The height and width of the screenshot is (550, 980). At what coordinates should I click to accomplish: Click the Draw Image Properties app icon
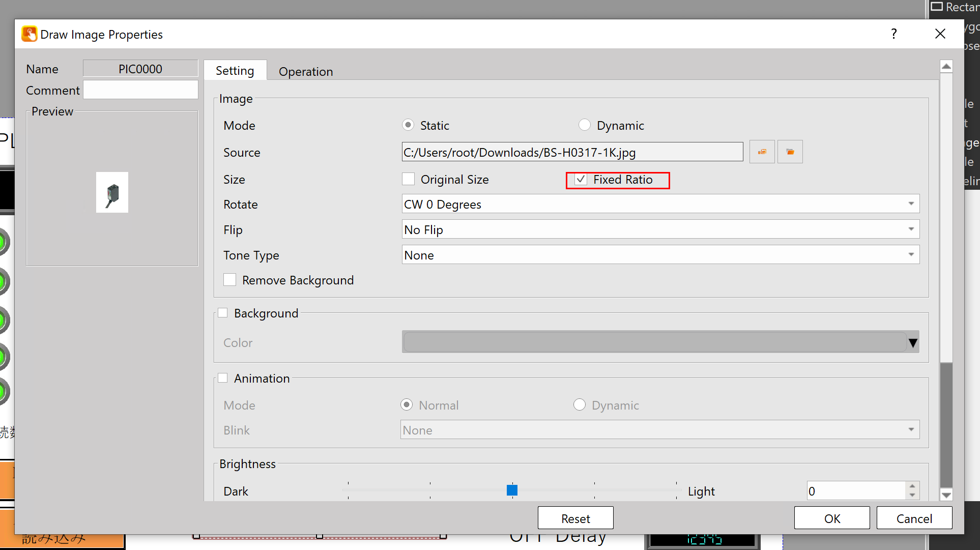30,34
